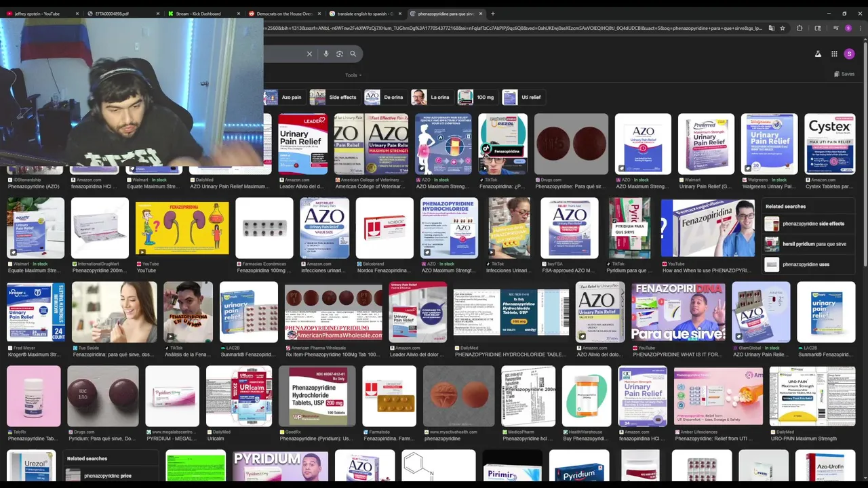Switch to the EFTA00004898.pdf tab
This screenshot has width=868, height=488.
(x=123, y=14)
